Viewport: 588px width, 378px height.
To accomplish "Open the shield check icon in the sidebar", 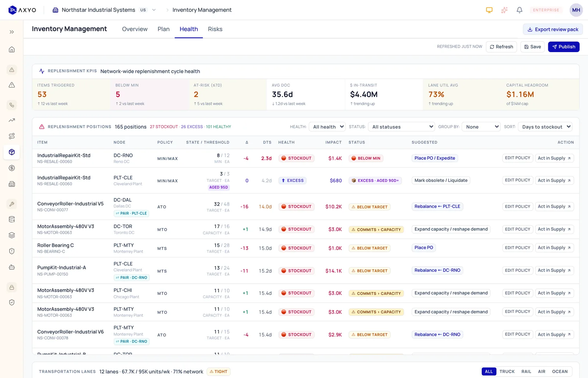I will click(x=12, y=302).
